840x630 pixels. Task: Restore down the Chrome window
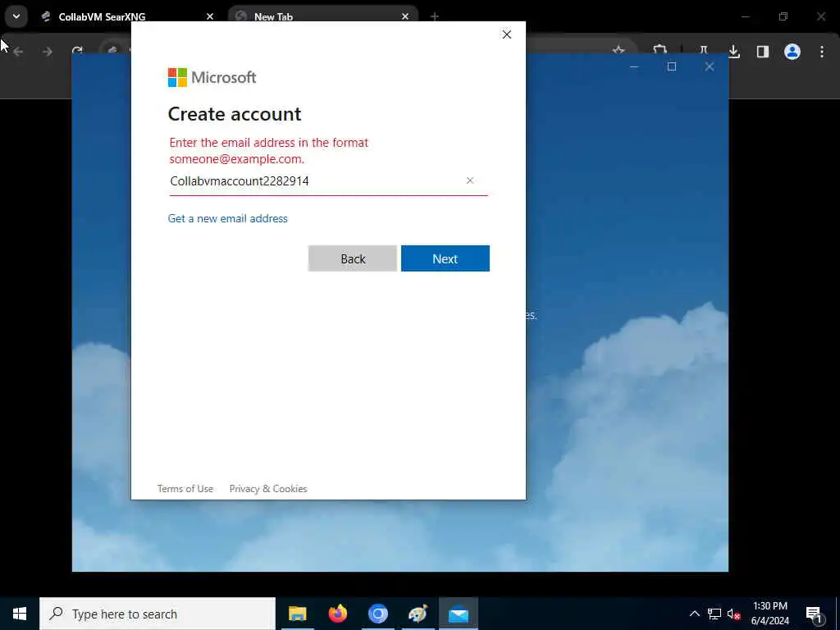click(783, 16)
